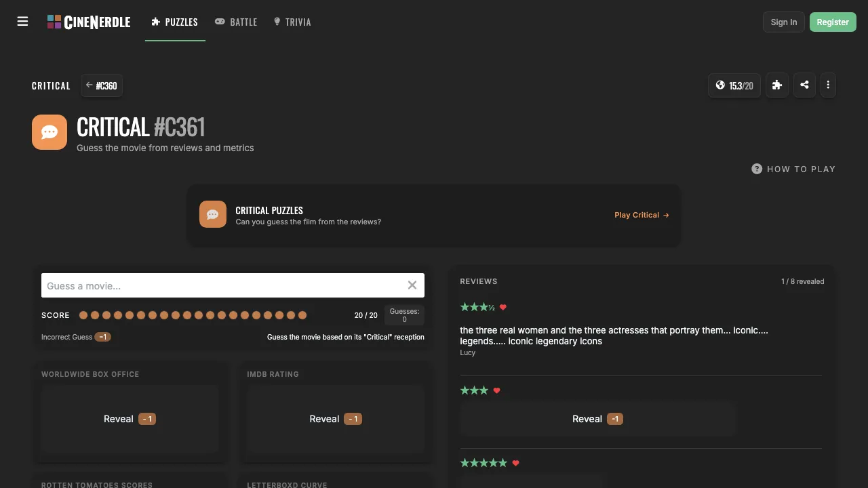
Task: Reveal the IMDb Rating
Action: tap(336, 419)
